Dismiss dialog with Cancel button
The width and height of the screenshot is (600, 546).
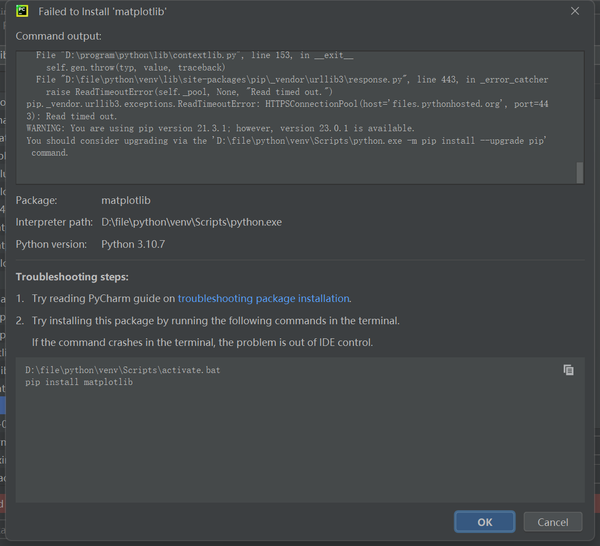click(553, 522)
